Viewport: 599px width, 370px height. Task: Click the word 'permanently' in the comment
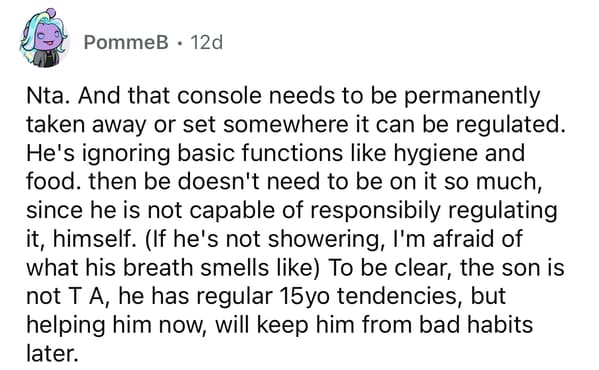[x=472, y=97]
